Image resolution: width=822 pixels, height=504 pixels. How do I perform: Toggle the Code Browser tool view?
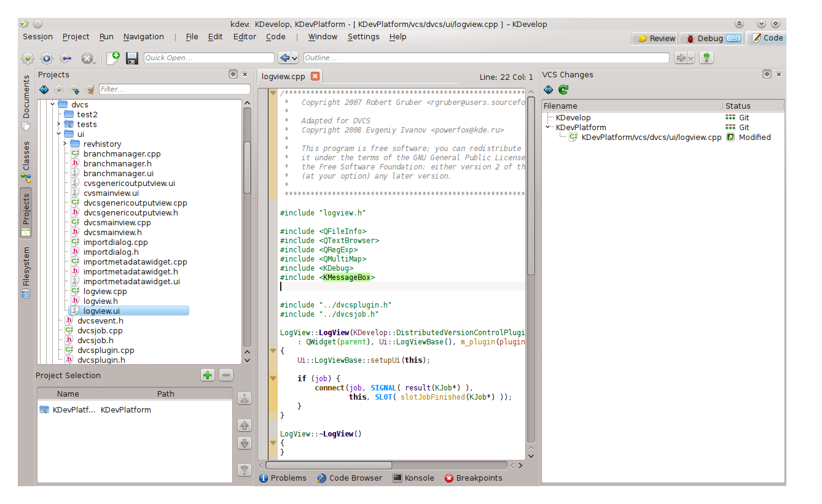click(x=350, y=478)
